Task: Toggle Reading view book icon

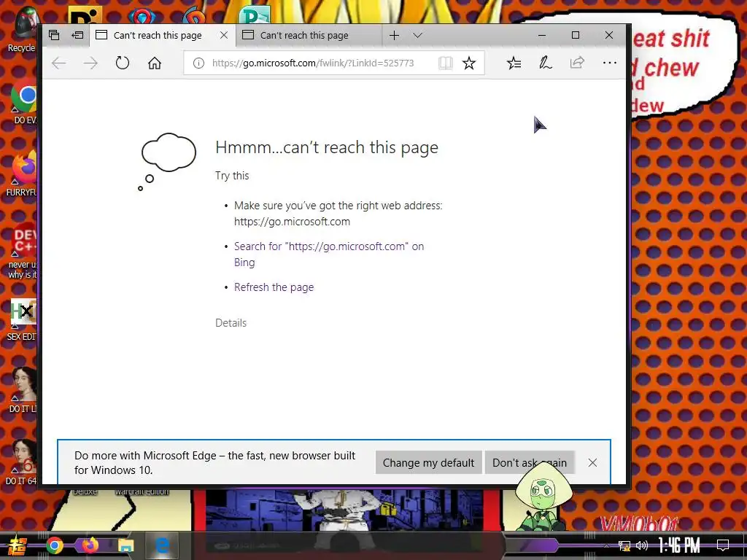Action: (x=446, y=63)
